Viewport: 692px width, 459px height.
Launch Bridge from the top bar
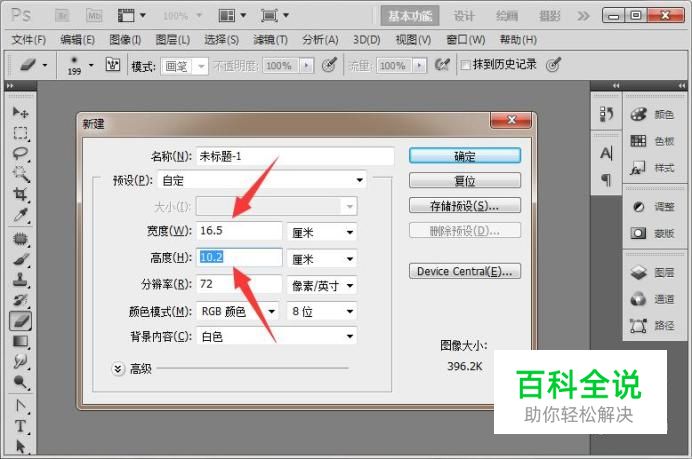point(62,16)
